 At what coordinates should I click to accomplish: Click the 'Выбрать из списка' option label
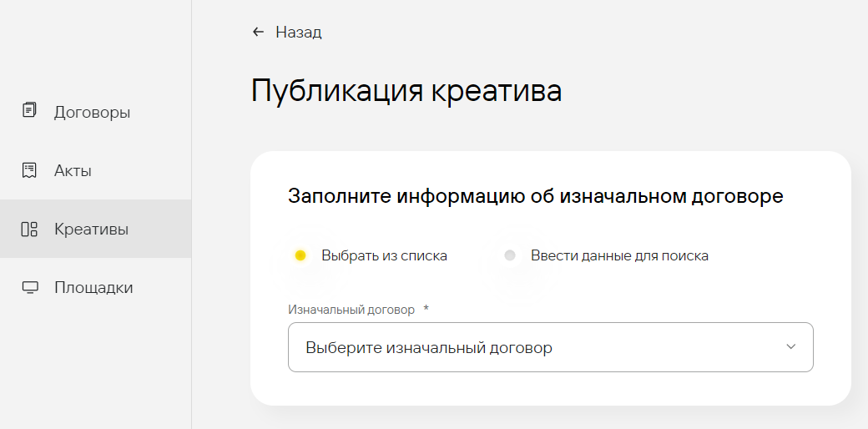[384, 255]
